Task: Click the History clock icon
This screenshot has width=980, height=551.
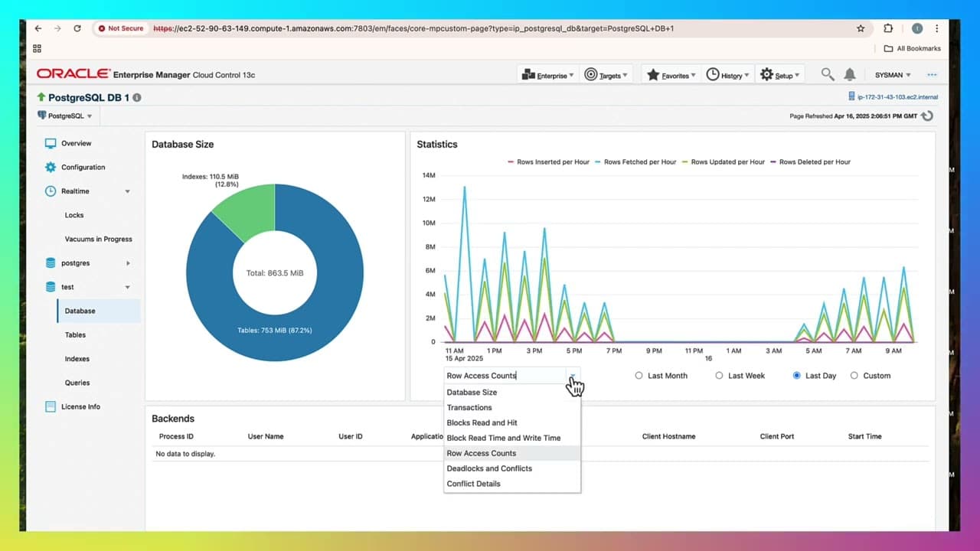Action: click(713, 74)
